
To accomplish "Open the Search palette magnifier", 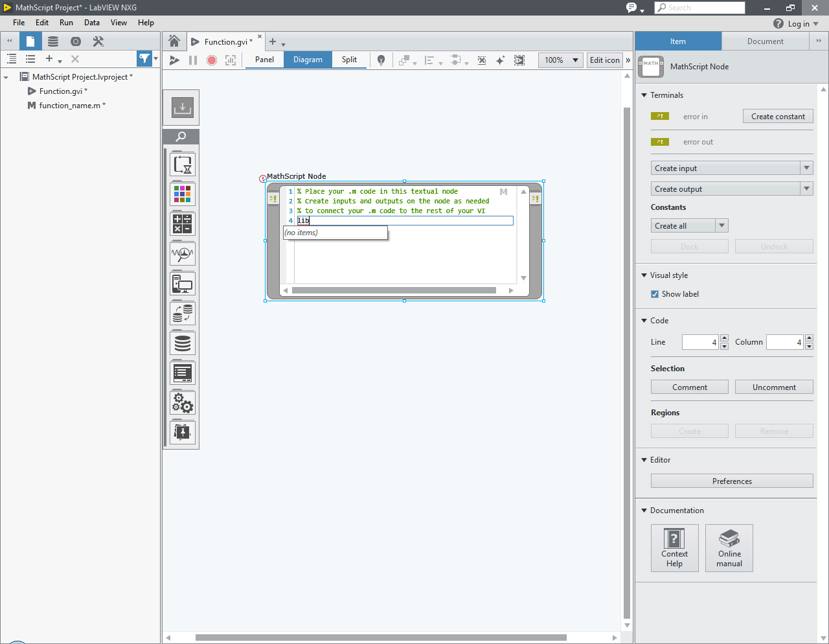I will point(181,136).
